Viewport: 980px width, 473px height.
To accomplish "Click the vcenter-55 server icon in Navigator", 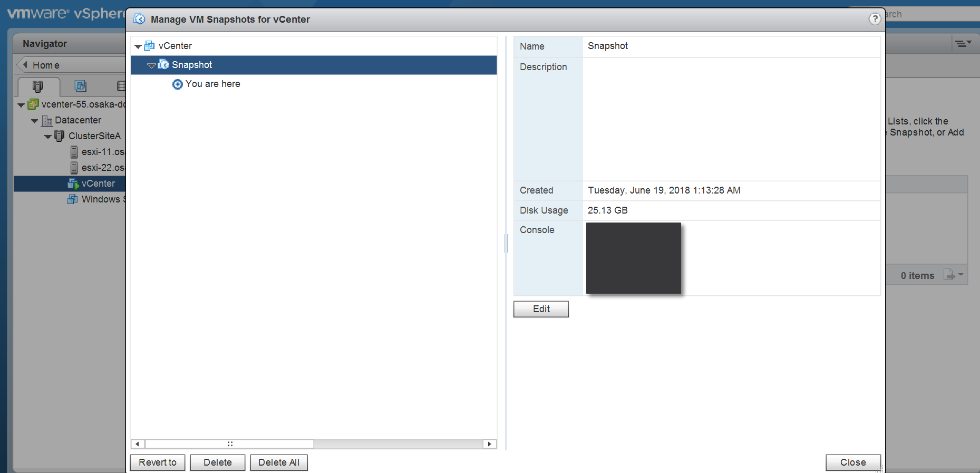I will (33, 104).
